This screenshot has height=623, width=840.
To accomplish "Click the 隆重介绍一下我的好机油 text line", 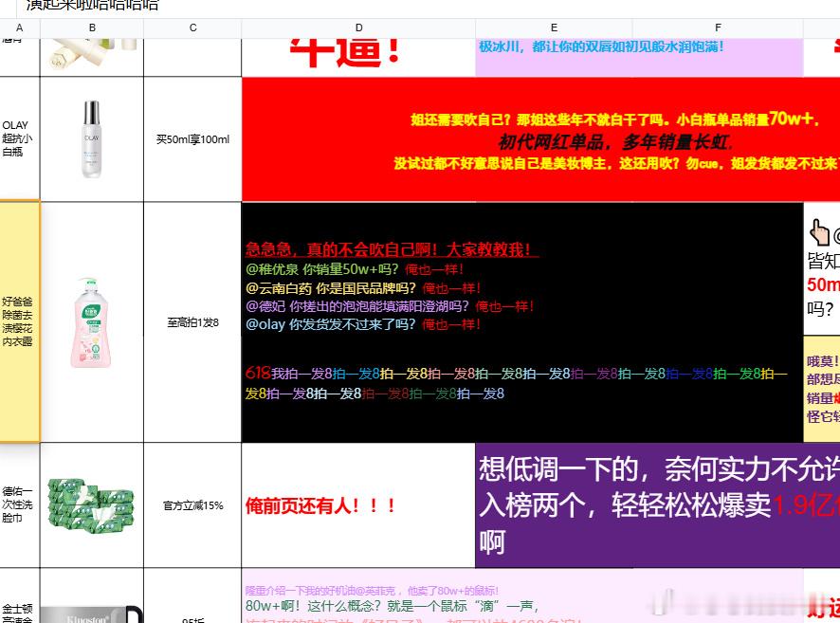I will [372, 591].
